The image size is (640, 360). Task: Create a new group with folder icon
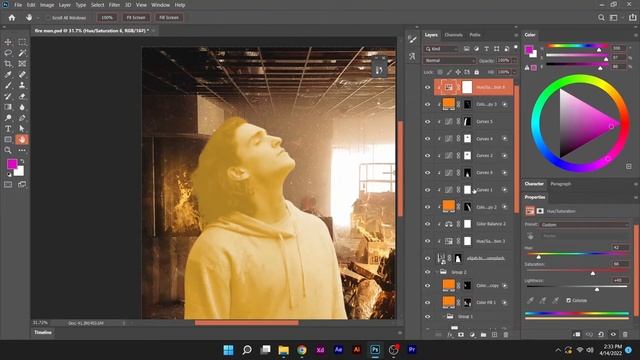coord(483,335)
